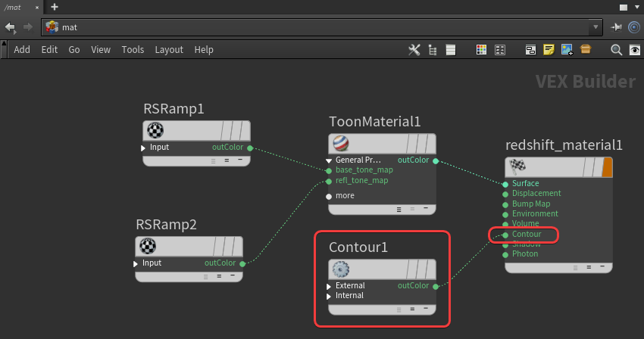
Task: Open node shape palette icon
Action: (x=500, y=50)
